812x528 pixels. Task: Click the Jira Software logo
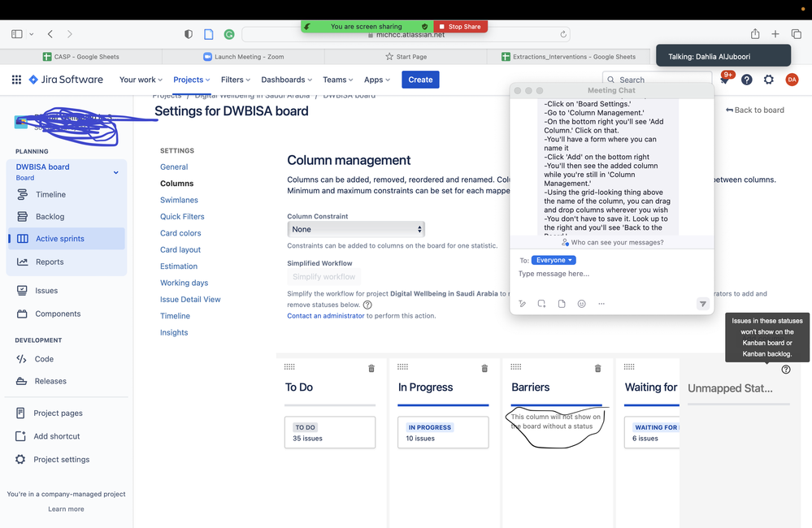click(x=66, y=80)
